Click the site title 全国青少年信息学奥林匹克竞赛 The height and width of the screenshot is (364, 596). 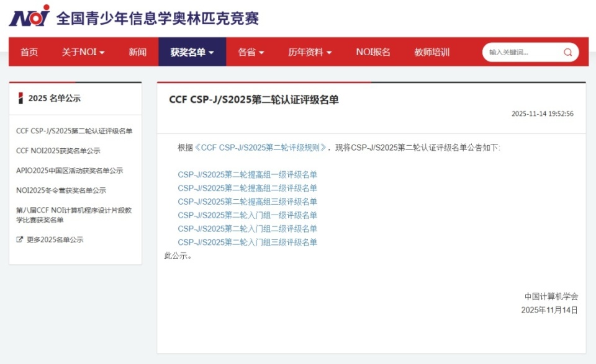click(158, 18)
